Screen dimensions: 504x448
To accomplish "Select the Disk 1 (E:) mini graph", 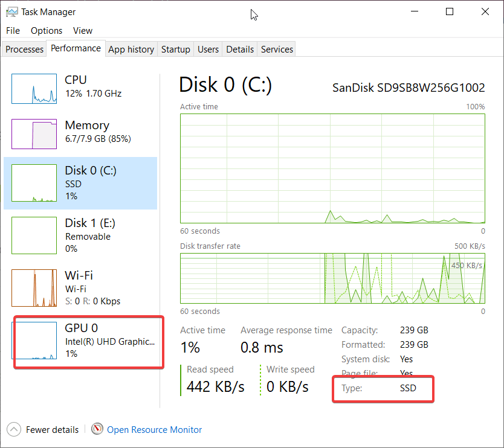I will click(x=34, y=235).
